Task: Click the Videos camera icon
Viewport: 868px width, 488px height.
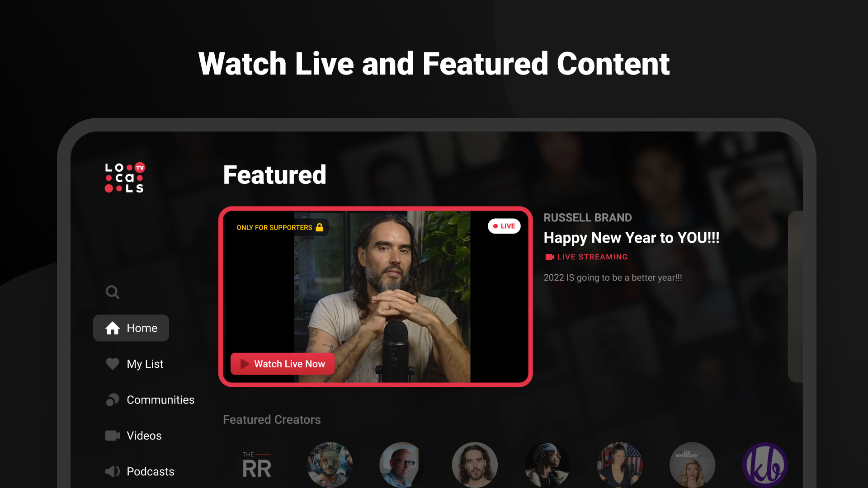Action: tap(113, 436)
